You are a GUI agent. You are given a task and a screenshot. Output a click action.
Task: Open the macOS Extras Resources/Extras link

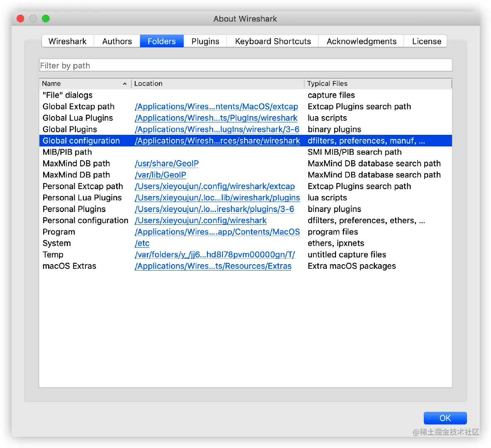[x=213, y=266]
